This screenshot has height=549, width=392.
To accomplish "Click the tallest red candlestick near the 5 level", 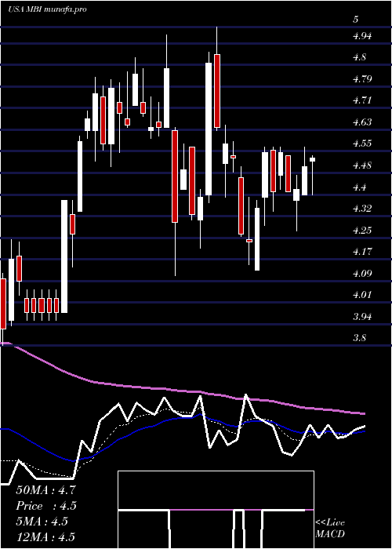I will point(217,91).
